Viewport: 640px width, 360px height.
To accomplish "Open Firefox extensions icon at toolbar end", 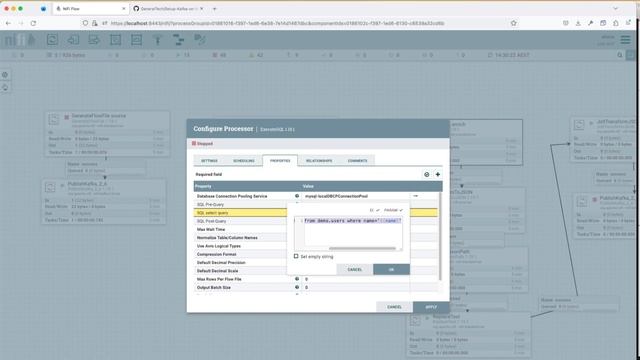I will [x=616, y=23].
